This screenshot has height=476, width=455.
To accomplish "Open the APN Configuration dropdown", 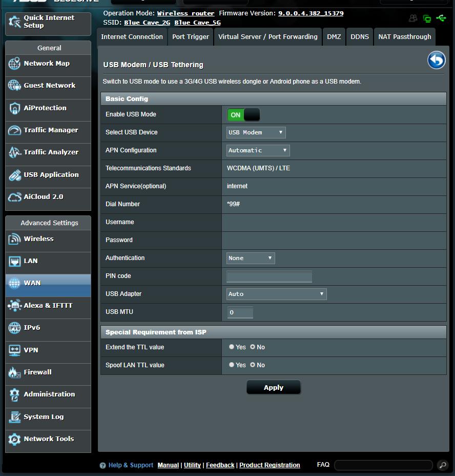I will tap(258, 150).
